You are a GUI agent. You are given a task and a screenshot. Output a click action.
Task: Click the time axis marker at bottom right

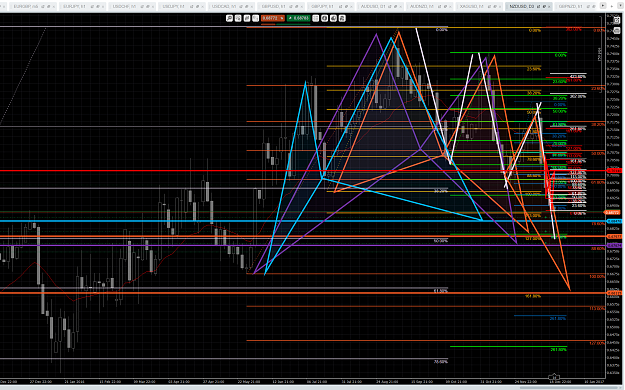point(554,377)
